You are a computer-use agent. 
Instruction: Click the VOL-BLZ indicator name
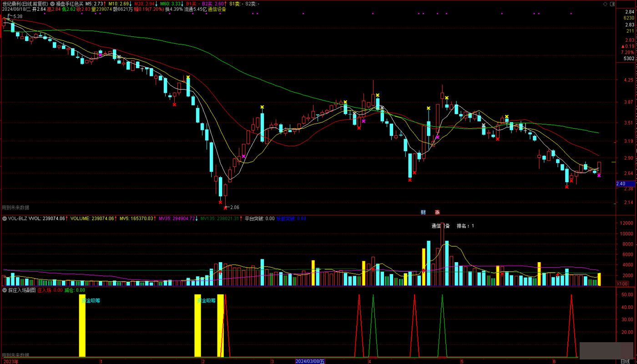(x=18, y=219)
